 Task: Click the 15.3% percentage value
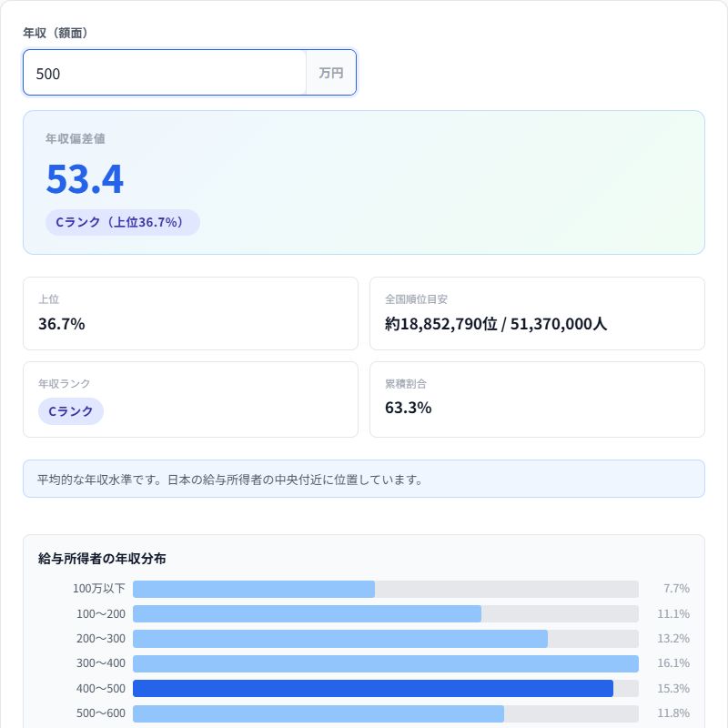[673, 688]
